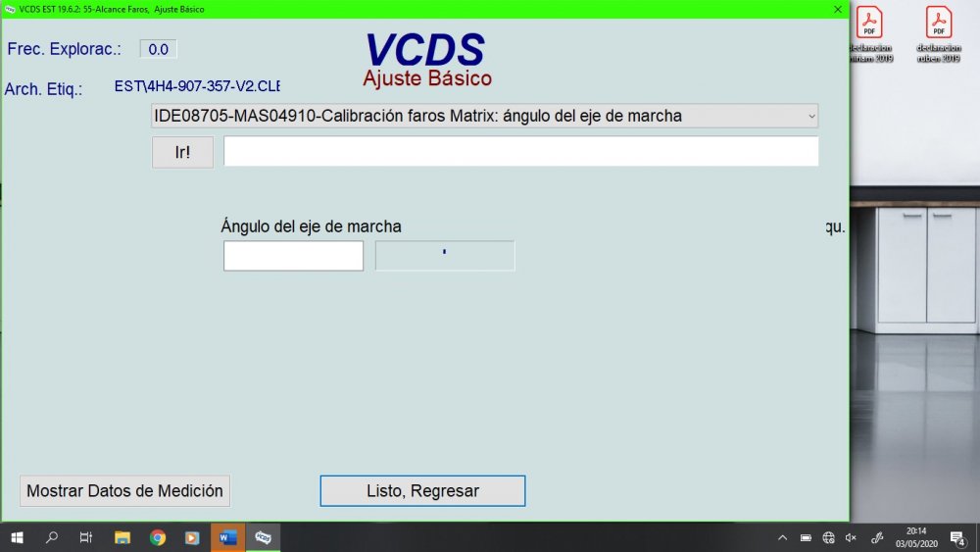Image resolution: width=980 pixels, height=552 pixels.
Task: Click the VCDS icon in the taskbar
Action: click(x=264, y=537)
